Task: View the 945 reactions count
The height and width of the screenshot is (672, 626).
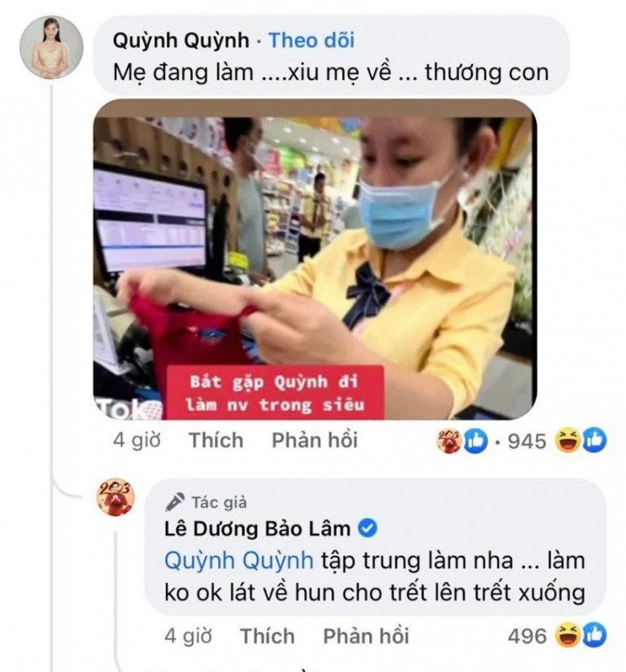Action: [x=527, y=441]
